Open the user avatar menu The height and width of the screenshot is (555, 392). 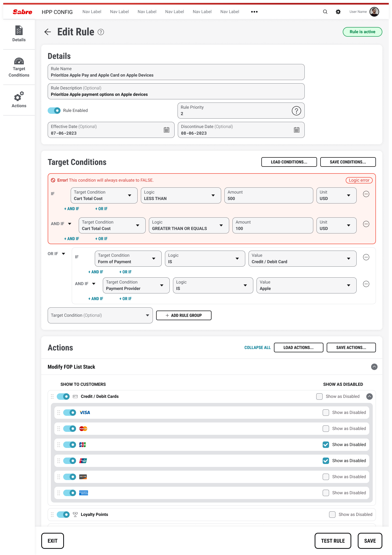pyautogui.click(x=374, y=12)
